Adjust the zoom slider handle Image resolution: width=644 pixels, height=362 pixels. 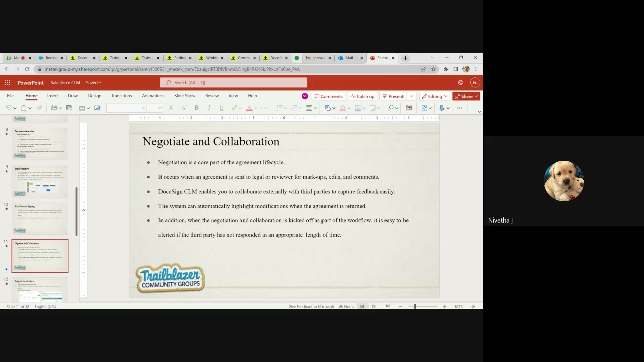415,306
